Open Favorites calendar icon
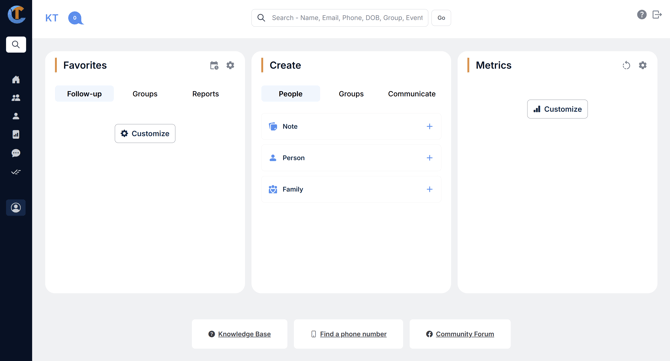The height and width of the screenshot is (361, 670). tap(214, 65)
